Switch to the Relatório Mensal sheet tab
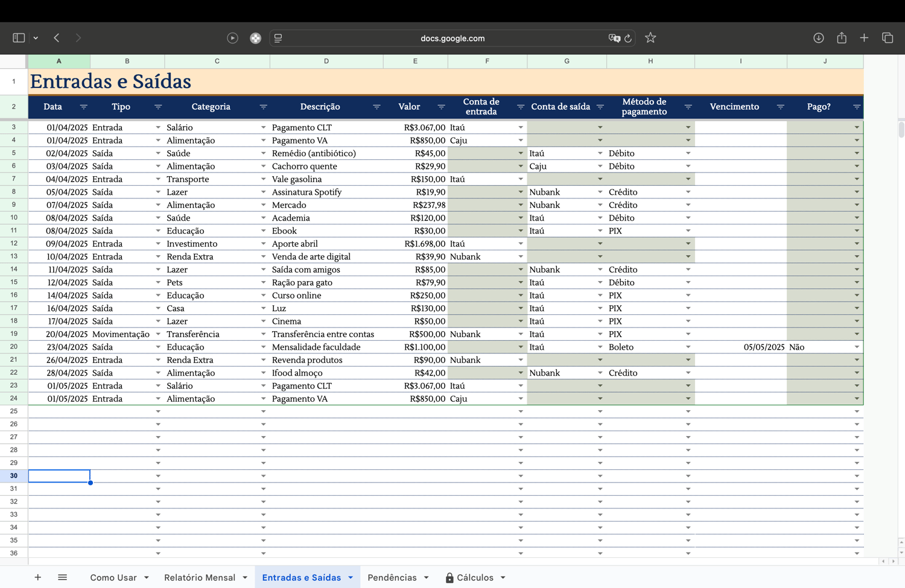This screenshot has width=905, height=588. (x=200, y=577)
